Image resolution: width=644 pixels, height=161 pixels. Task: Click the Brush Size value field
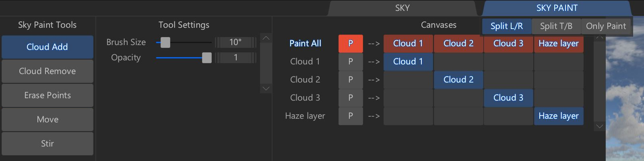pos(235,42)
